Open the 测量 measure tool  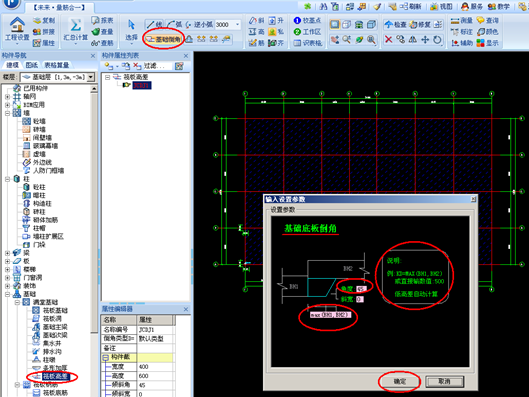(462, 21)
